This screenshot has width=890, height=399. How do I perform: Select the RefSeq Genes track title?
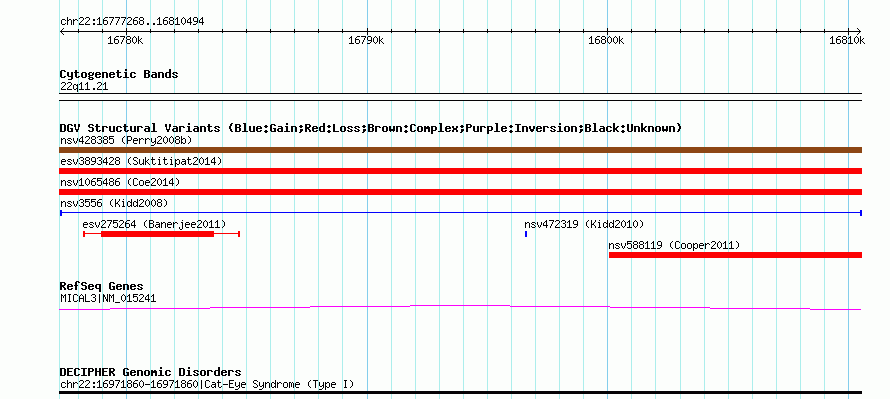102,287
